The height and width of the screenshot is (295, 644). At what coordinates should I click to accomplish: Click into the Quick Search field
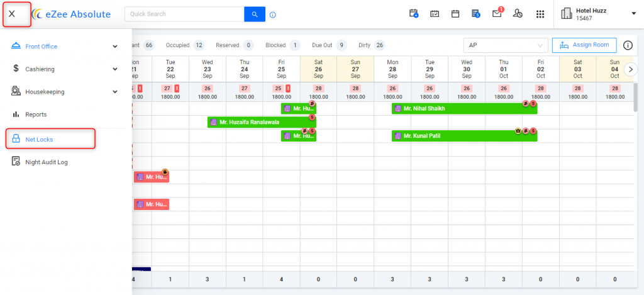click(184, 14)
